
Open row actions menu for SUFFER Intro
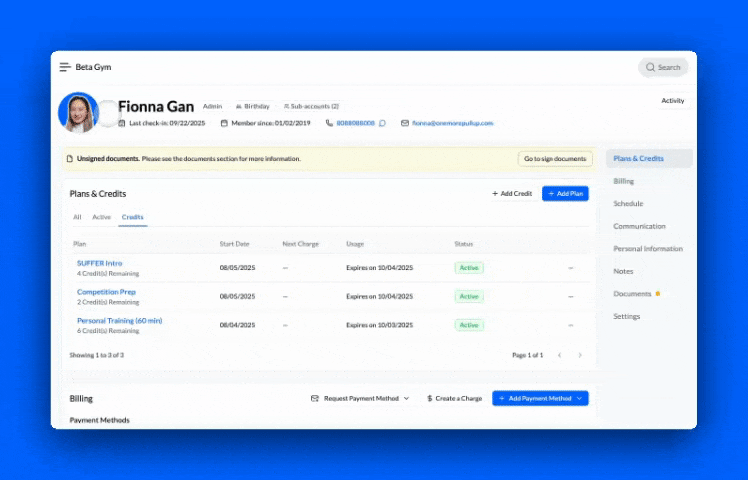coord(571,268)
